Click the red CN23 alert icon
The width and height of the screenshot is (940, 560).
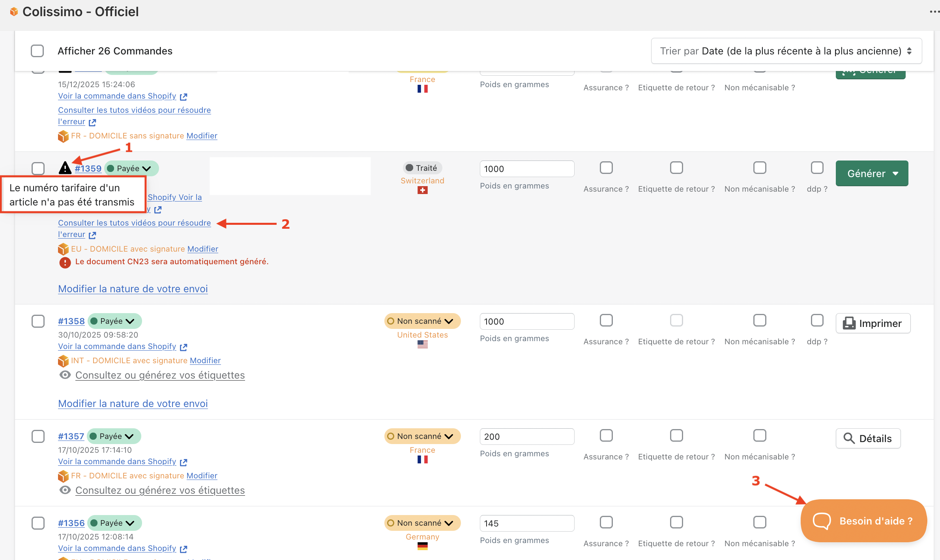pyautogui.click(x=65, y=262)
